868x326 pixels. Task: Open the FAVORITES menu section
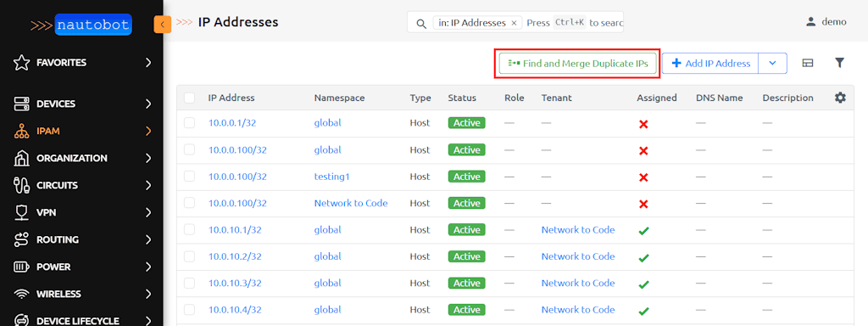[x=81, y=63]
